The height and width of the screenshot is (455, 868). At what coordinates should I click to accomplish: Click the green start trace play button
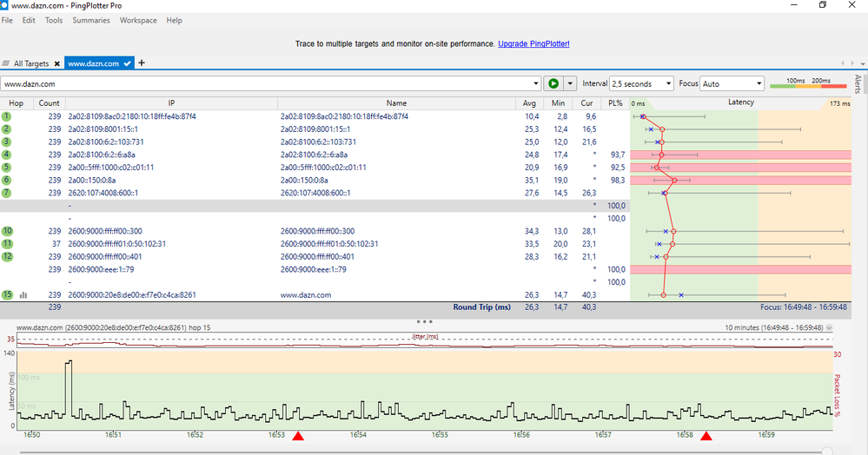point(553,83)
